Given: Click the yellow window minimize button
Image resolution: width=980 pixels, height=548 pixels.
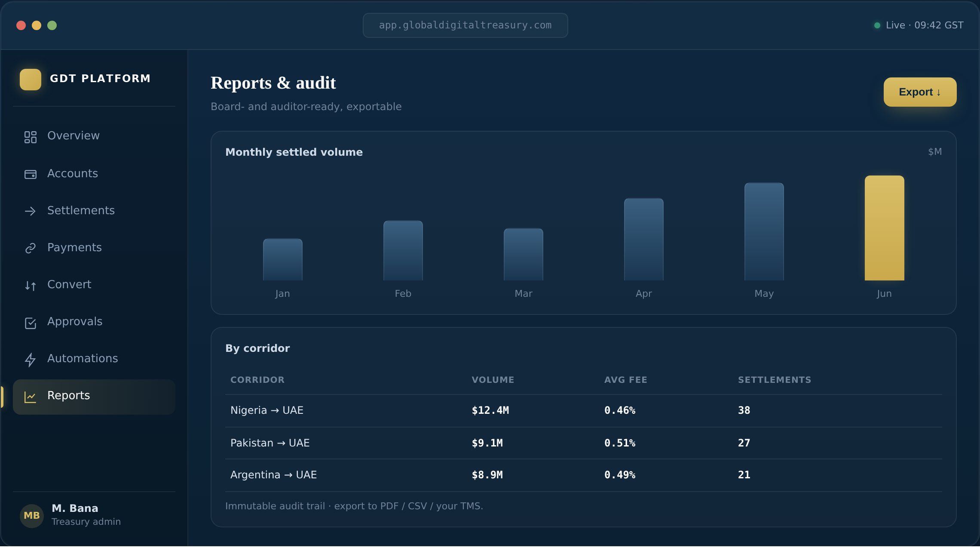Looking at the screenshot, I should (x=37, y=25).
